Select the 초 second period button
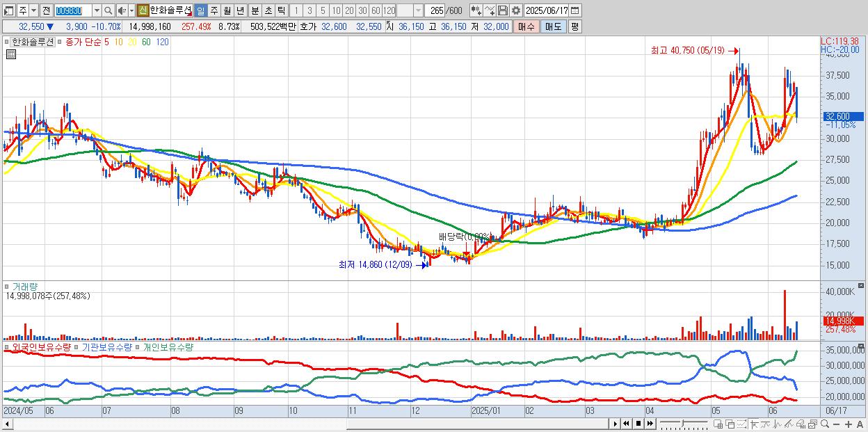The width and height of the screenshot is (868, 432). click(x=268, y=10)
